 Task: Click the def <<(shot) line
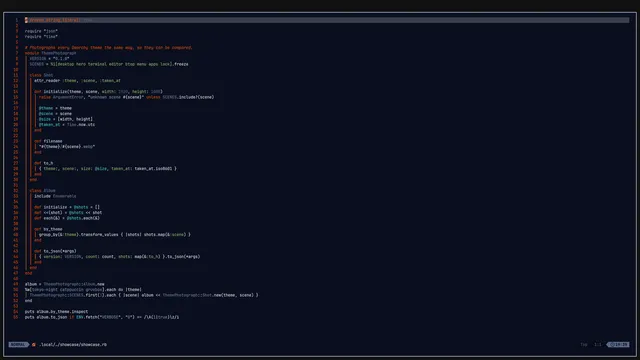point(68,213)
